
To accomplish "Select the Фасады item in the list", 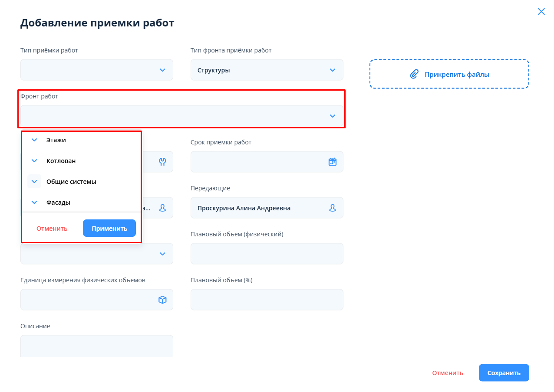I will click(58, 202).
